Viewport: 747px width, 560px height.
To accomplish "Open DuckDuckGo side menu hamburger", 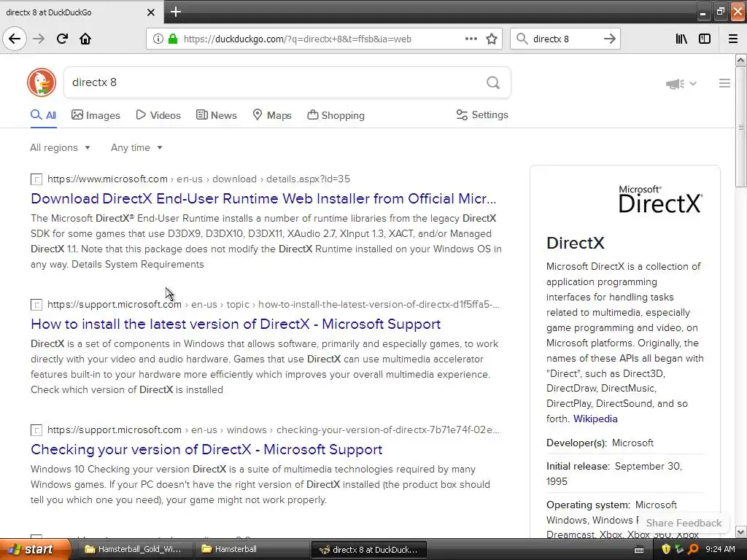I will 724,83.
